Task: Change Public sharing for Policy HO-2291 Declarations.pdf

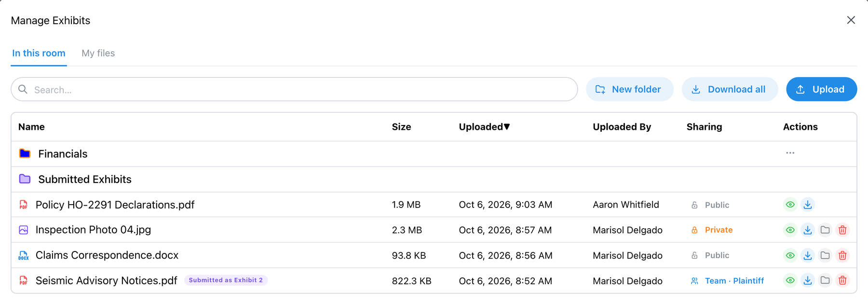Action: click(x=710, y=205)
